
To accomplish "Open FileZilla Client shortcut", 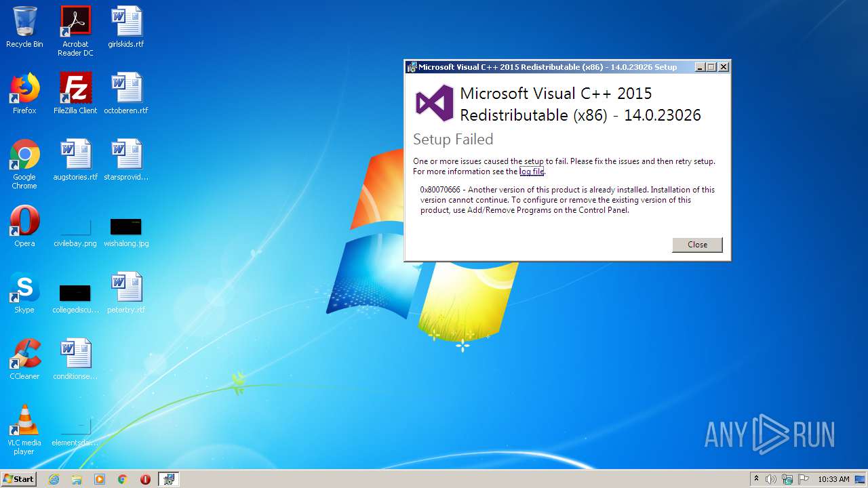I will pyautogui.click(x=75, y=94).
